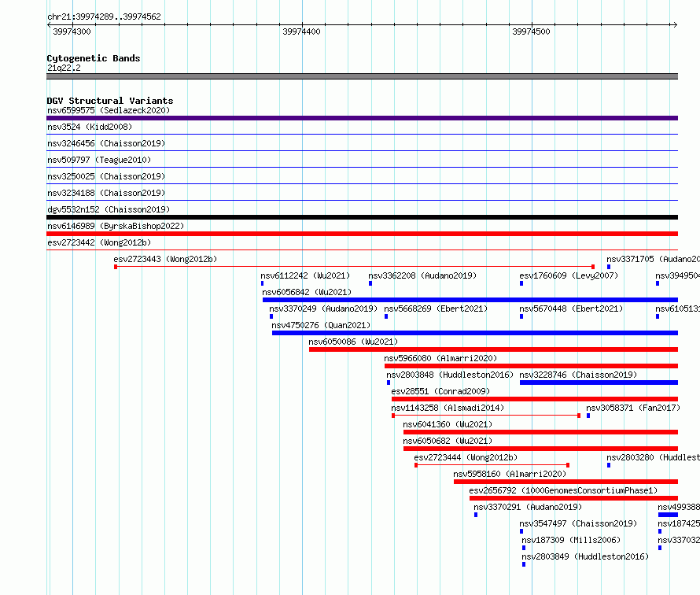
Task: Click the nsv5958160 (Almarri2020) red bar
Action: pyautogui.click(x=566, y=482)
